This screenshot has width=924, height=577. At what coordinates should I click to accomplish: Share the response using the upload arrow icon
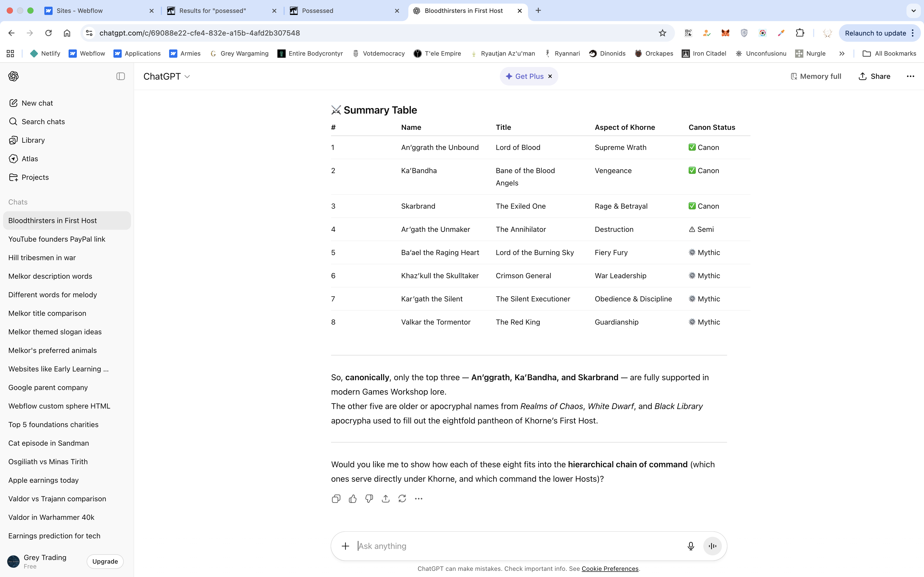coord(386,499)
